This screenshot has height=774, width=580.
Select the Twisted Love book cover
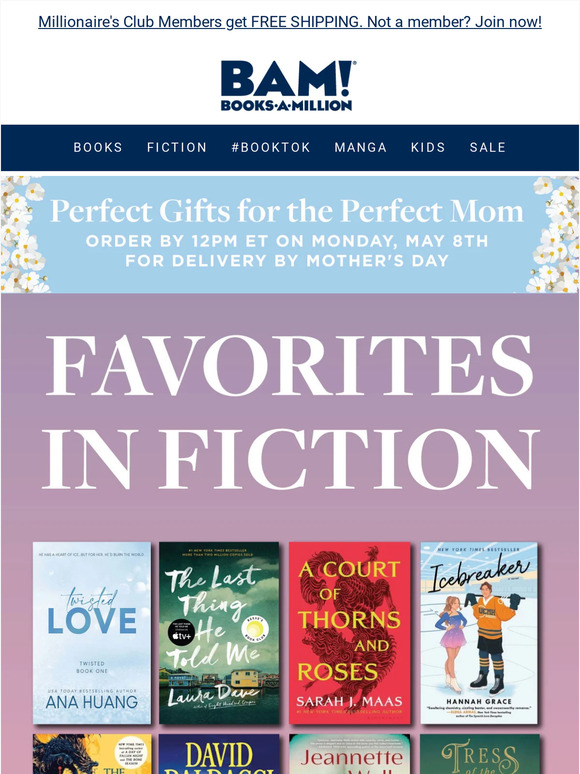click(x=92, y=633)
